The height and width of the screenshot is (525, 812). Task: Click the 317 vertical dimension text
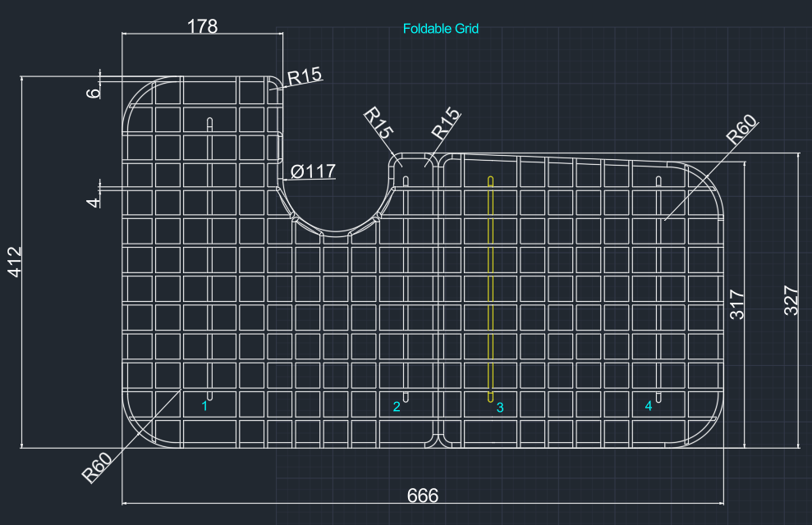point(737,304)
